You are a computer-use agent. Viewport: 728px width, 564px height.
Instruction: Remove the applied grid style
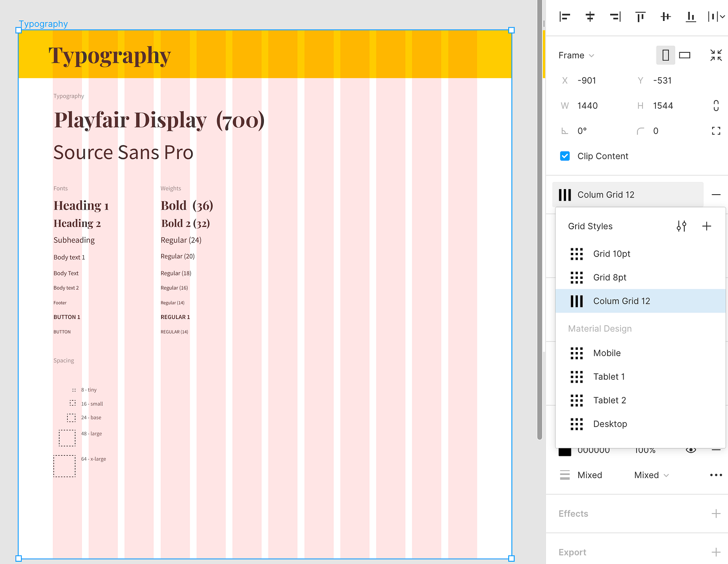pos(716,195)
